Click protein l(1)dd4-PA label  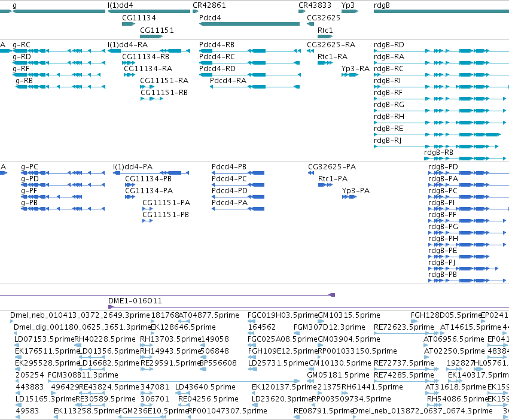[x=133, y=167]
